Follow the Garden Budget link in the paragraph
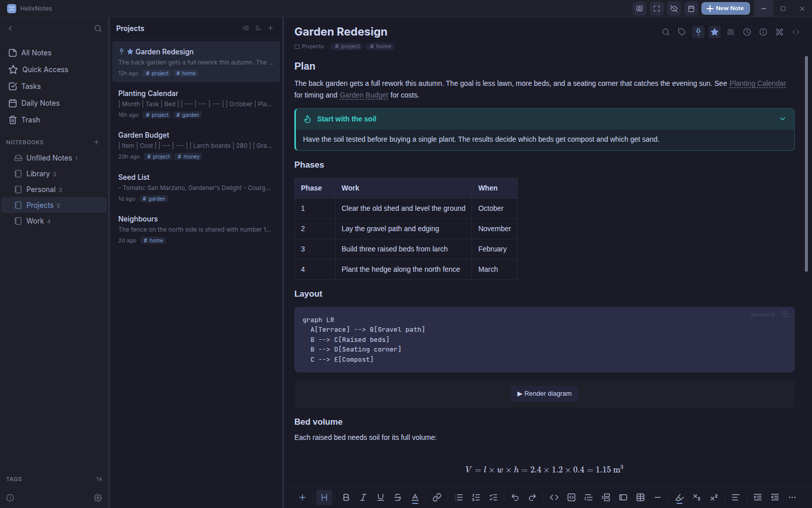Screen dimensions: 812x508 (x=364, y=95)
